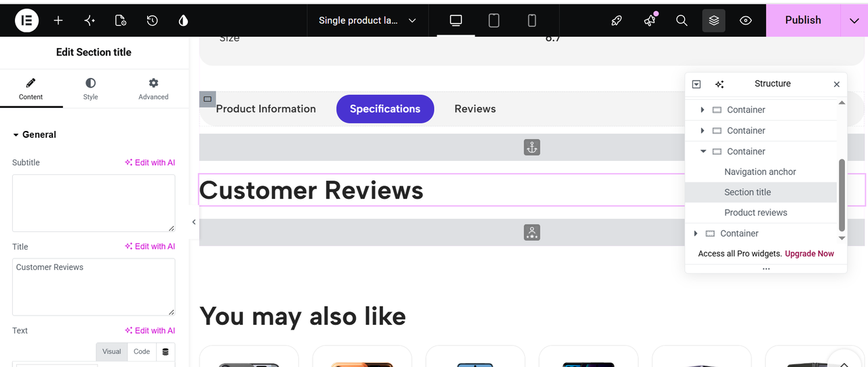This screenshot has height=367, width=868.
Task: Switch to the Advanced tab
Action: [x=153, y=89]
